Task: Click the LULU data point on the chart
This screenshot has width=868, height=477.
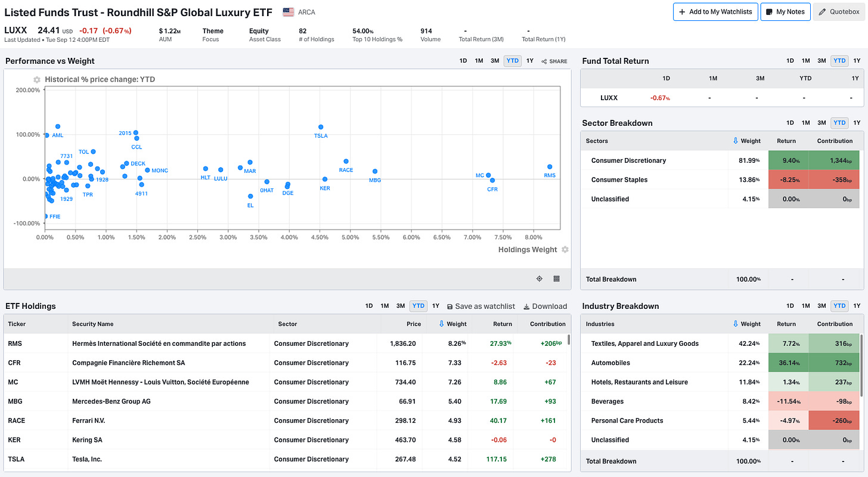Action: (221, 170)
